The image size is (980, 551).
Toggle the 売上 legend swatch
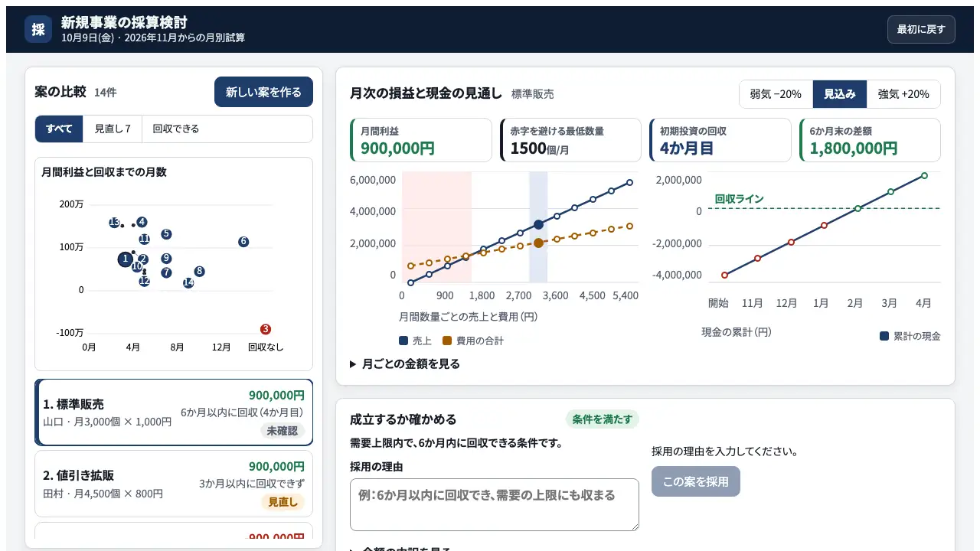[403, 341]
